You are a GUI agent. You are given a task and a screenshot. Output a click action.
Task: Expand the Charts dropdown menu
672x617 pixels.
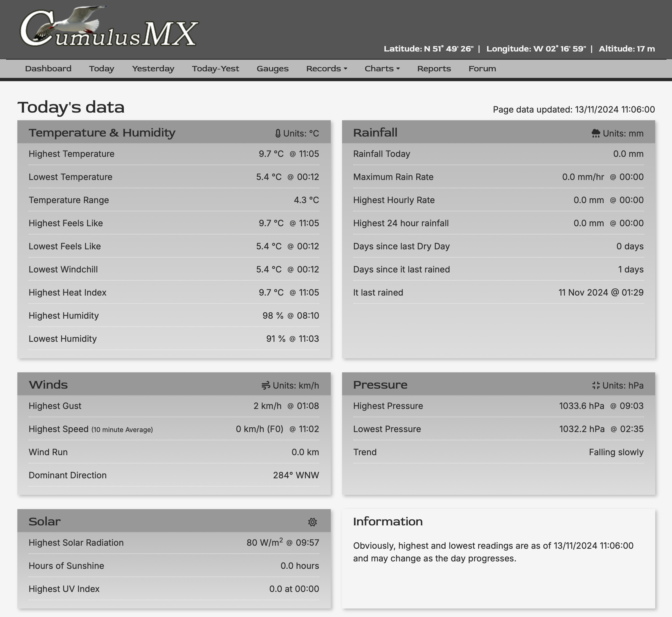coord(379,69)
